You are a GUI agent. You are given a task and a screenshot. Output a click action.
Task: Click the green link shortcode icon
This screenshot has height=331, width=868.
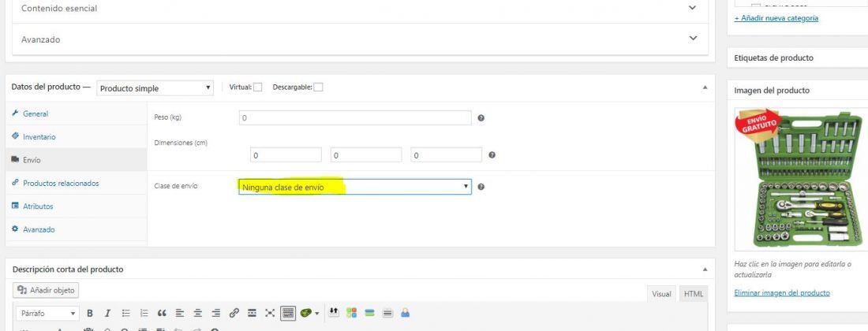(306, 314)
